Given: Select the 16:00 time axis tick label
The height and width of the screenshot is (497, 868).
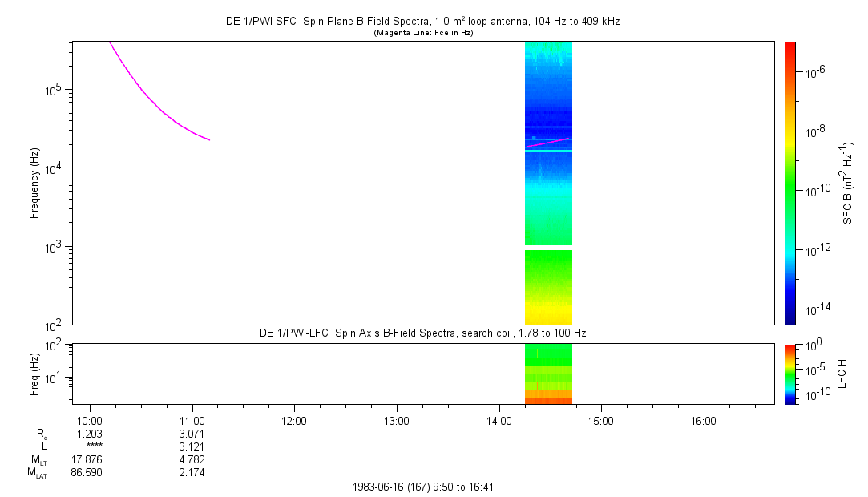Looking at the screenshot, I should [x=703, y=421].
